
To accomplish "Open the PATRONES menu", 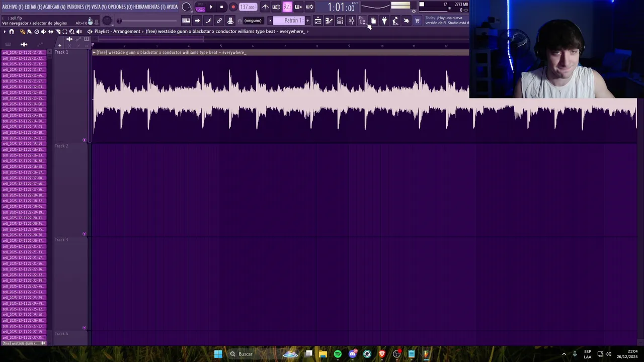I will tap(79, 7).
